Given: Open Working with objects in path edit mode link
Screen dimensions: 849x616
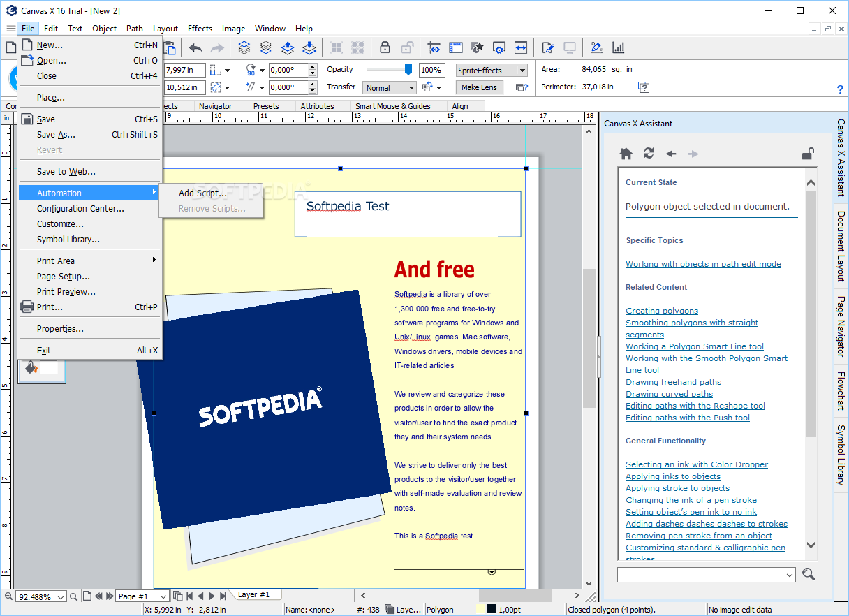Looking at the screenshot, I should [703, 264].
